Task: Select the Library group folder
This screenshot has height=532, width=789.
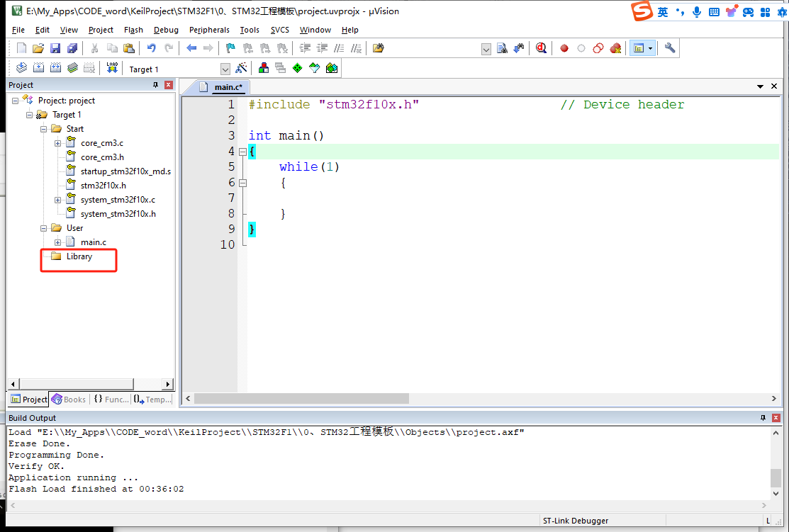Action: point(79,256)
